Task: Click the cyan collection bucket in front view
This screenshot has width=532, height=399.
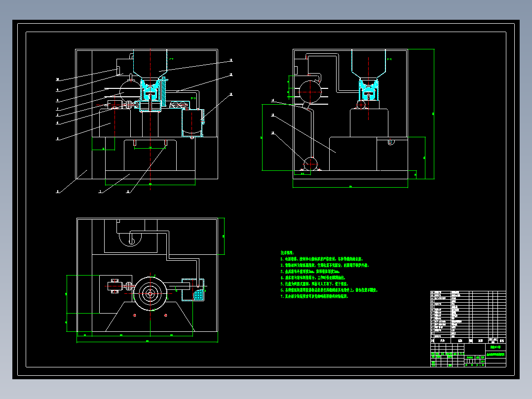Action: coord(192,123)
